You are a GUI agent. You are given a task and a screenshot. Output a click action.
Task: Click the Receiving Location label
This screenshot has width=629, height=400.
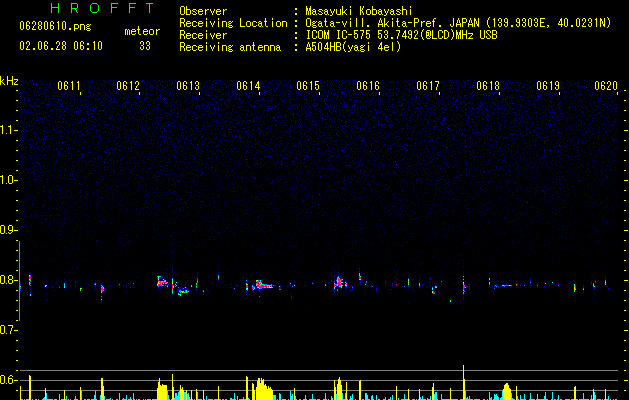[233, 23]
